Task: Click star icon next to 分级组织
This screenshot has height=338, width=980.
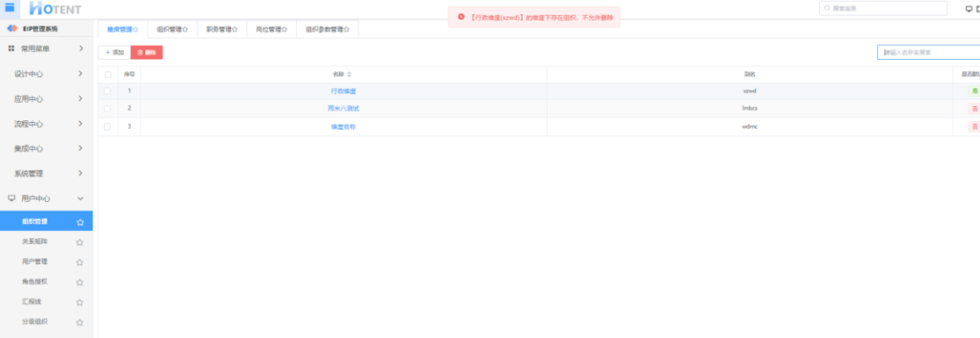Action: (x=79, y=322)
